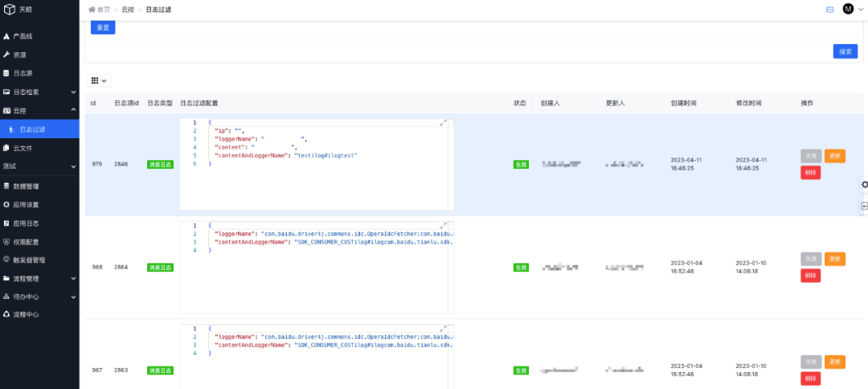Viewport: 868px width, 389px height.
Task: Click inside the JSON config of row 967
Action: (317, 357)
